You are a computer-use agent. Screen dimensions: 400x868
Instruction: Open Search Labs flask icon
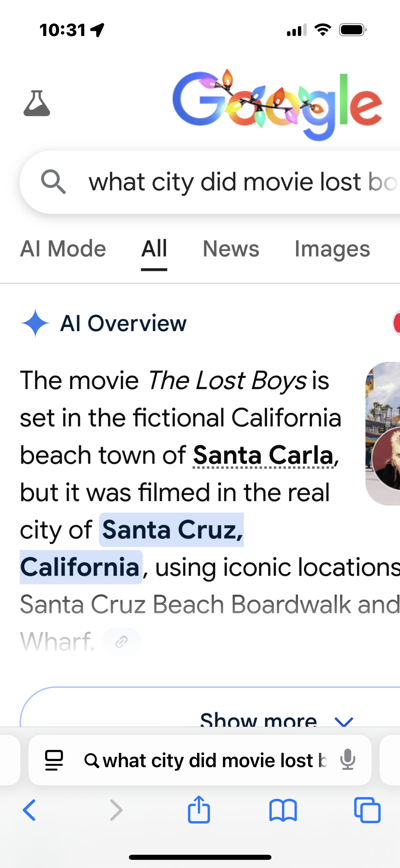click(37, 103)
